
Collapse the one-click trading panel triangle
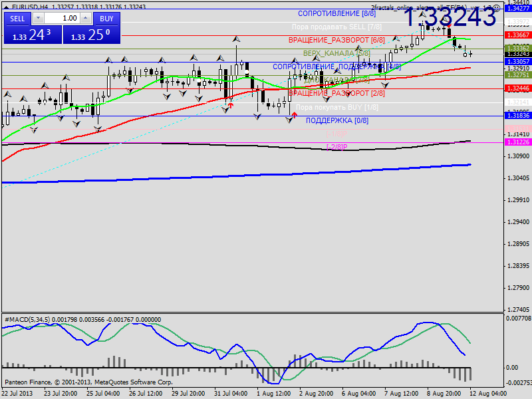6,7
